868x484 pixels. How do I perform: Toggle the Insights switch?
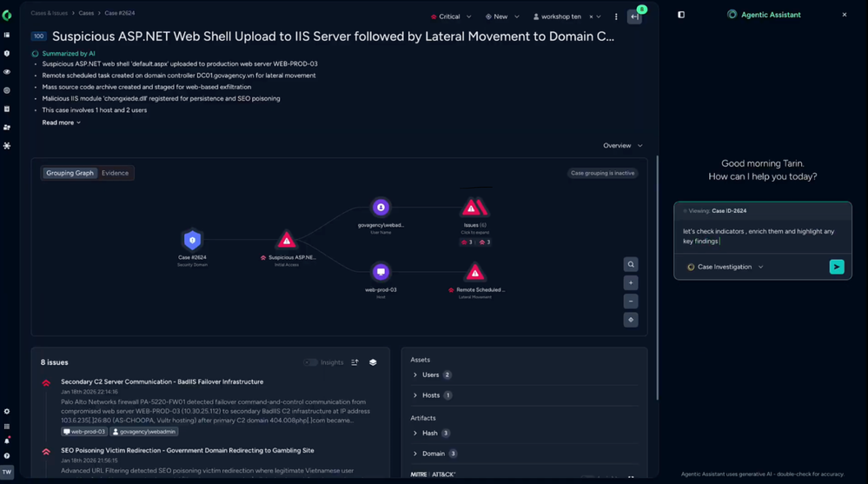click(310, 362)
